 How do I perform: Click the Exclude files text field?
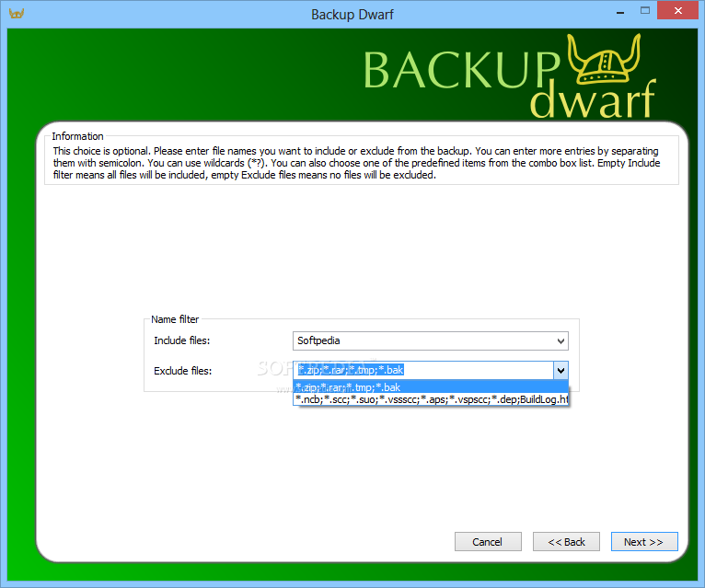tap(423, 371)
